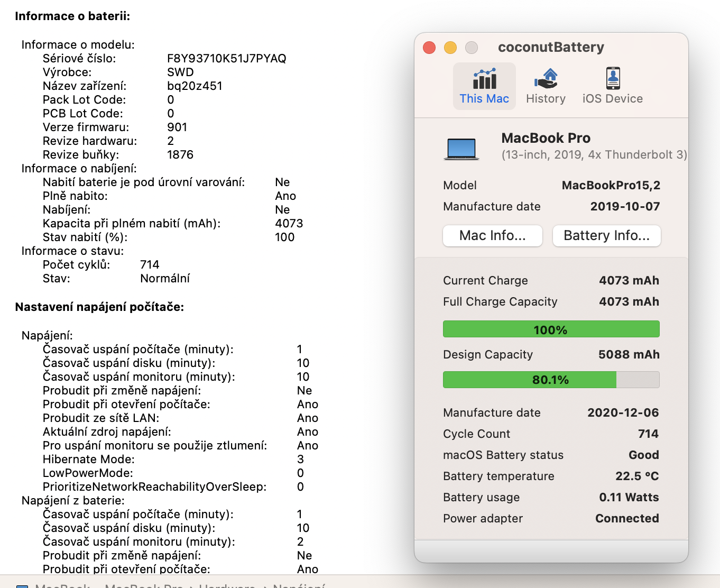This screenshot has height=588, width=720.
Task: Close the coconutBattery window
Action: (429, 48)
